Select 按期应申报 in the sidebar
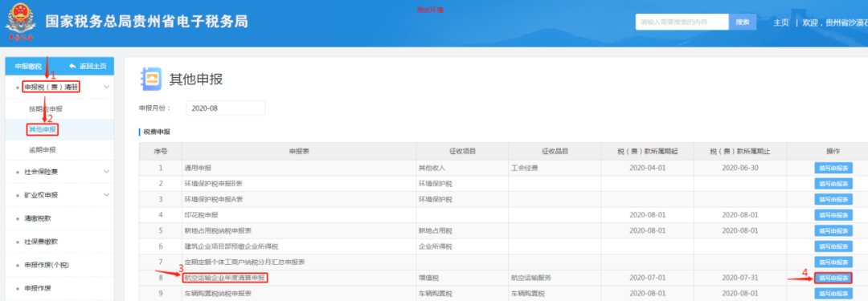 click(46, 109)
